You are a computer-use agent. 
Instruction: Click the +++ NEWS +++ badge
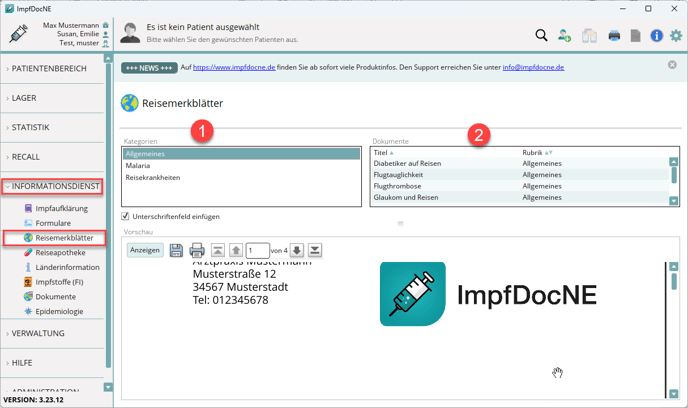pos(149,68)
